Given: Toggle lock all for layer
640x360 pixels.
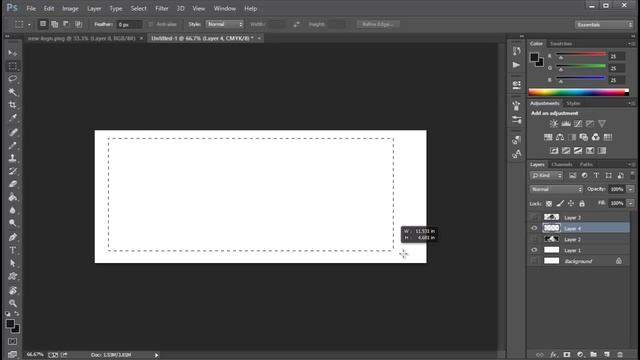Looking at the screenshot, I should pyautogui.click(x=582, y=203).
